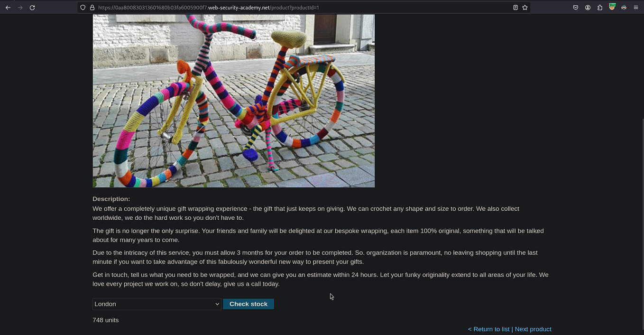The image size is (644, 335).
Task: Open the London city selection dropdown
Action: point(156,304)
